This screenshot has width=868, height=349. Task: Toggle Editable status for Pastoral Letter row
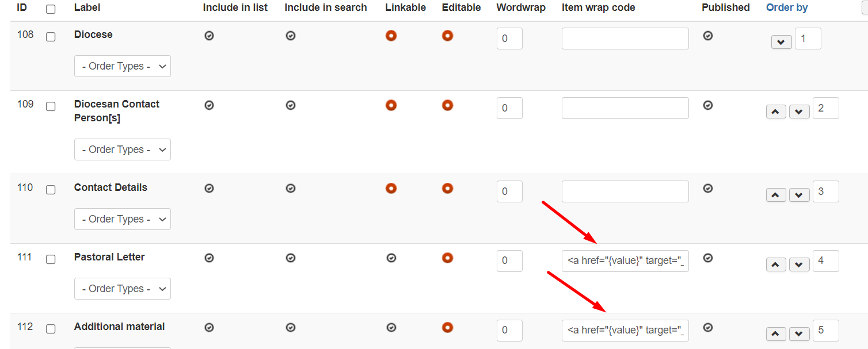(447, 258)
